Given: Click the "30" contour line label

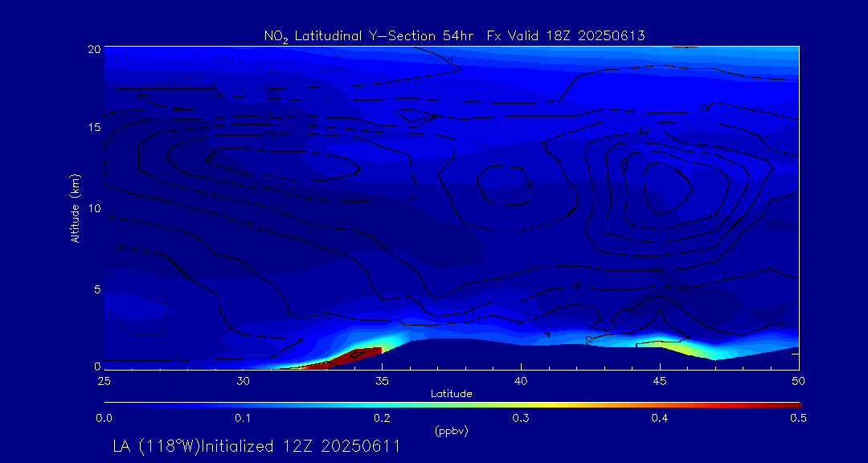Looking at the screenshot, I should click(624, 165).
